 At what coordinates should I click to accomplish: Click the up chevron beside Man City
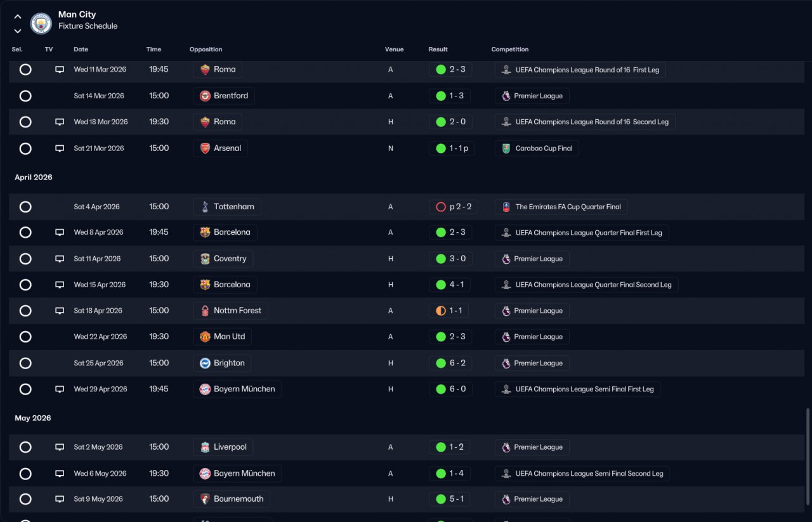[x=17, y=17]
